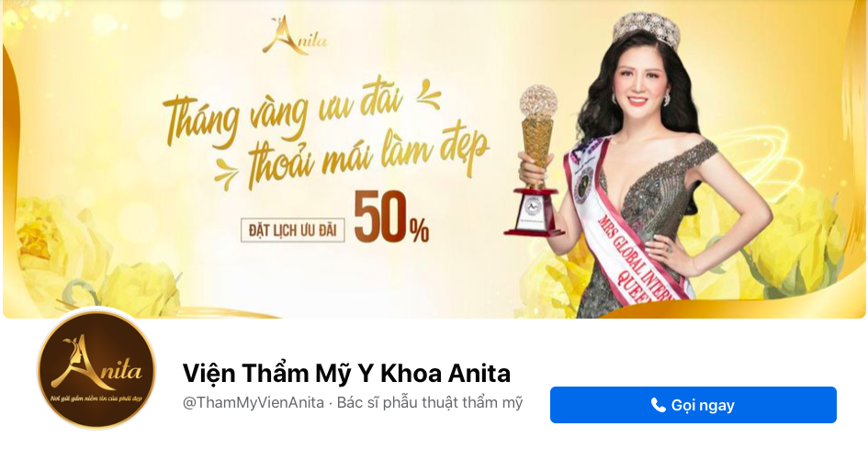Click the crystal crown on the cover
Image resolution: width=868 pixels, height=449 pixels.
point(646,28)
